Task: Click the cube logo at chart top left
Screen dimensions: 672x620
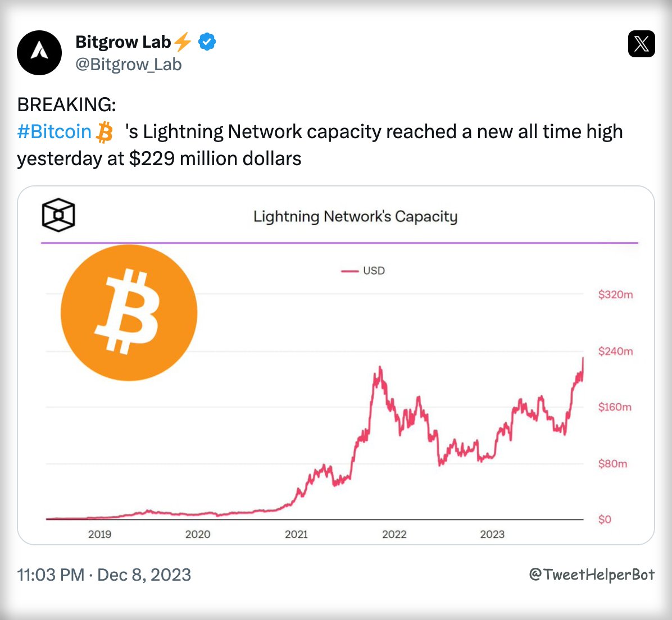Action: pos(58,215)
